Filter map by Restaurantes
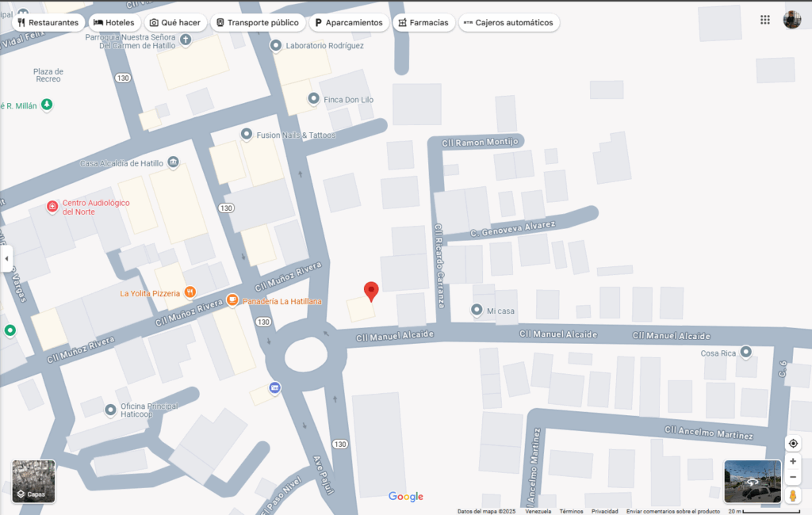 coord(48,22)
